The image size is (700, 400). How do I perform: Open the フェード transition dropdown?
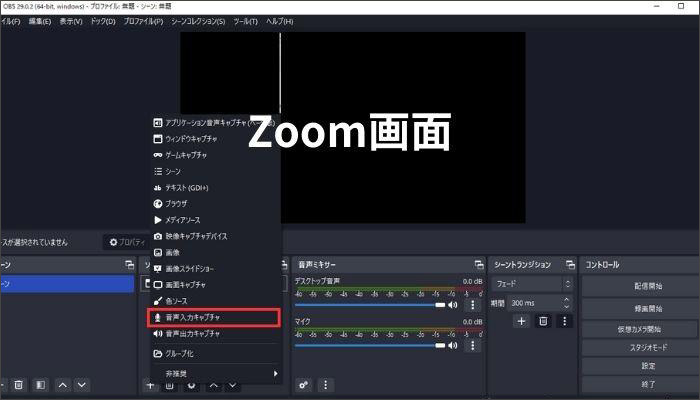tap(532, 284)
